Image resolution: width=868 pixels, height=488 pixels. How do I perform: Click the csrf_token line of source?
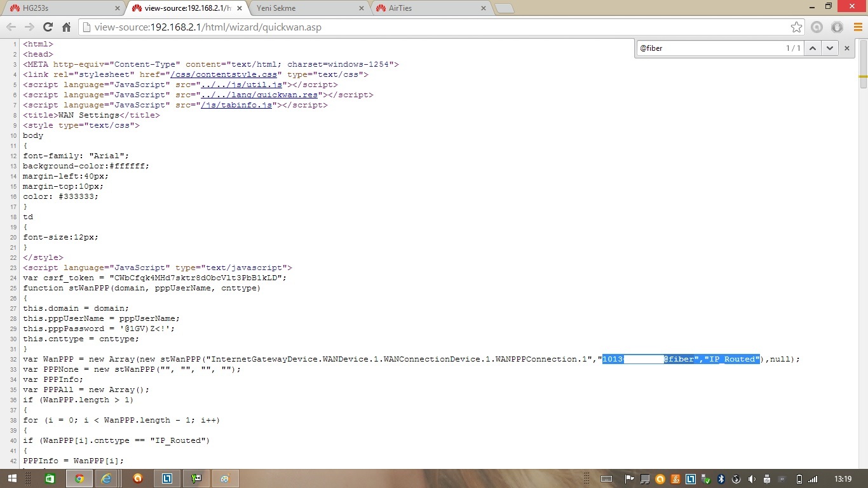click(x=155, y=278)
